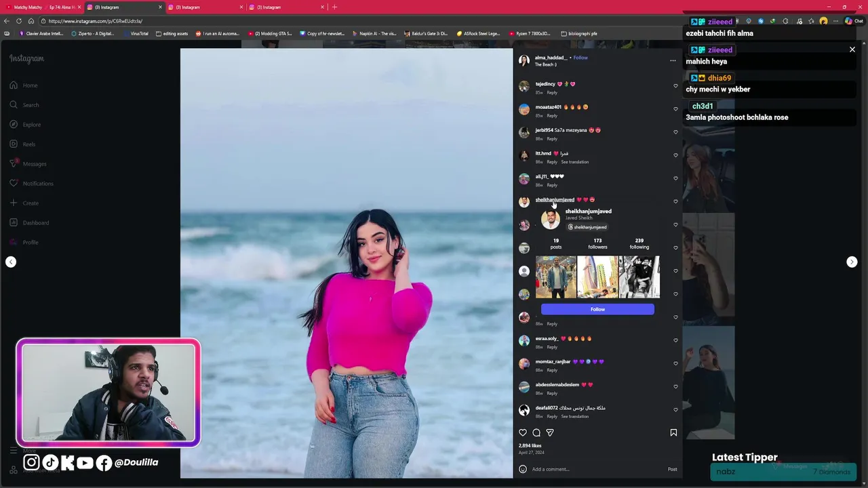This screenshot has height=488, width=868.
Task: Click the Instagram logo wordmark
Action: (26, 59)
